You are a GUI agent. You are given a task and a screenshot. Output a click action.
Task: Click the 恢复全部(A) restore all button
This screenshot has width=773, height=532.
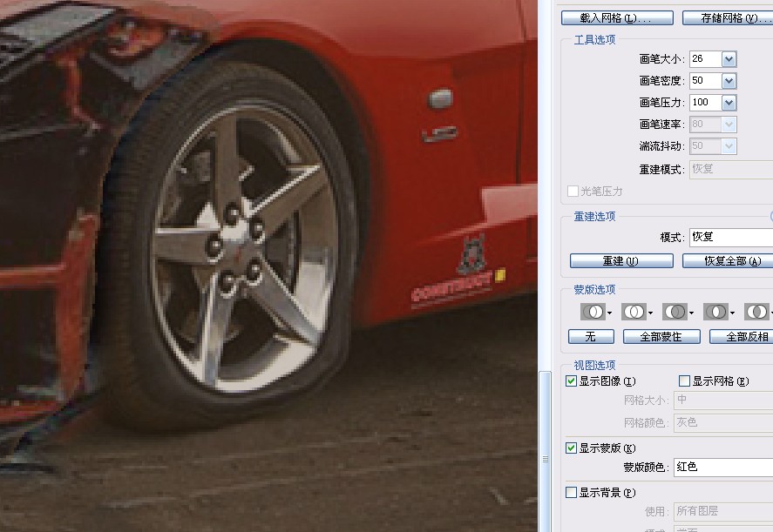coord(728,260)
